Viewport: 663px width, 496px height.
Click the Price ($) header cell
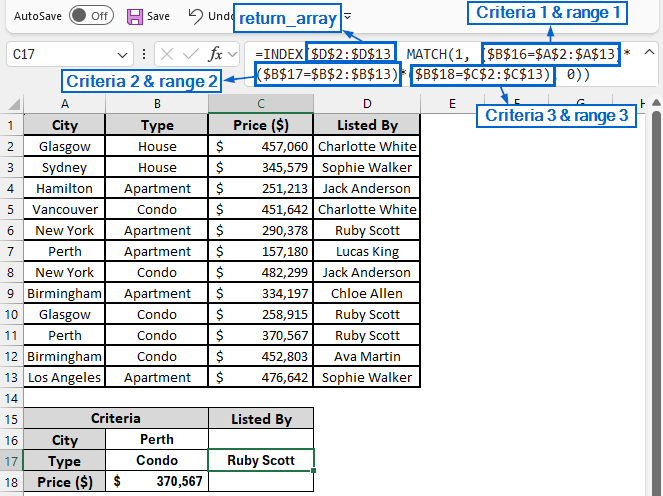tap(261, 125)
